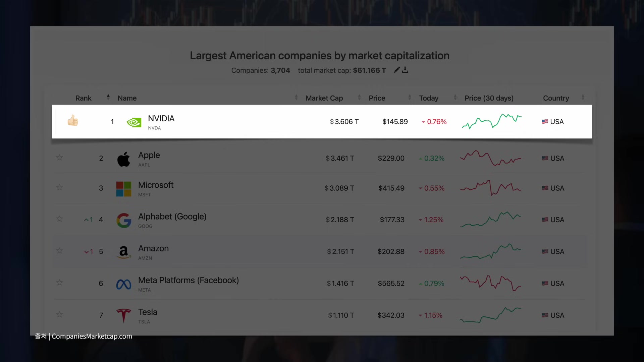Toggle favorite star for Microsoft
Screen dimensions: 644x362
pyautogui.click(x=59, y=187)
